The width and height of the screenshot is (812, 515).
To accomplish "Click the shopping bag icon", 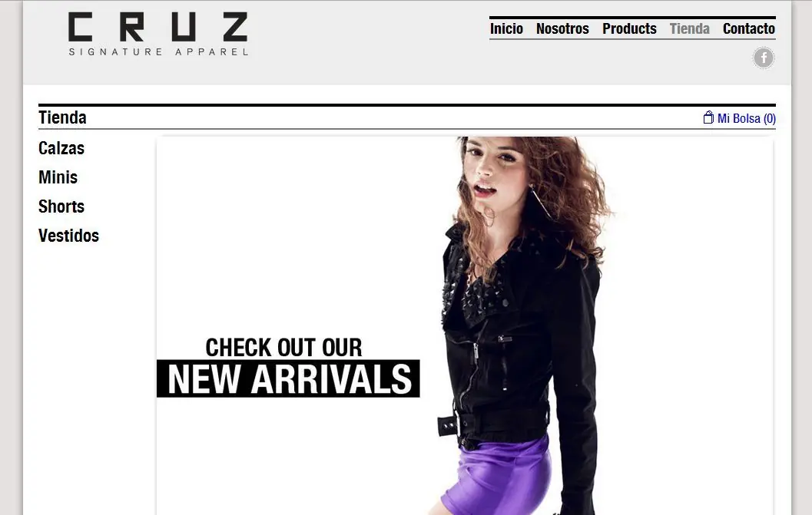I will point(708,117).
